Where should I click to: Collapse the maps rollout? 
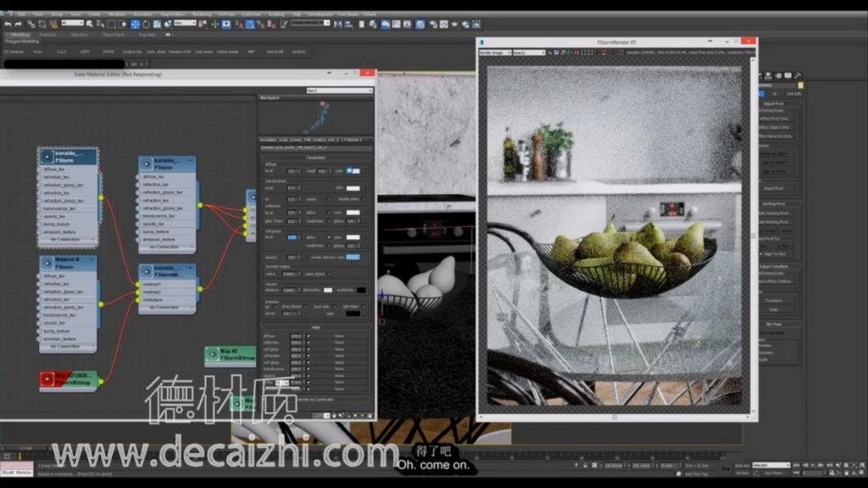[x=316, y=327]
